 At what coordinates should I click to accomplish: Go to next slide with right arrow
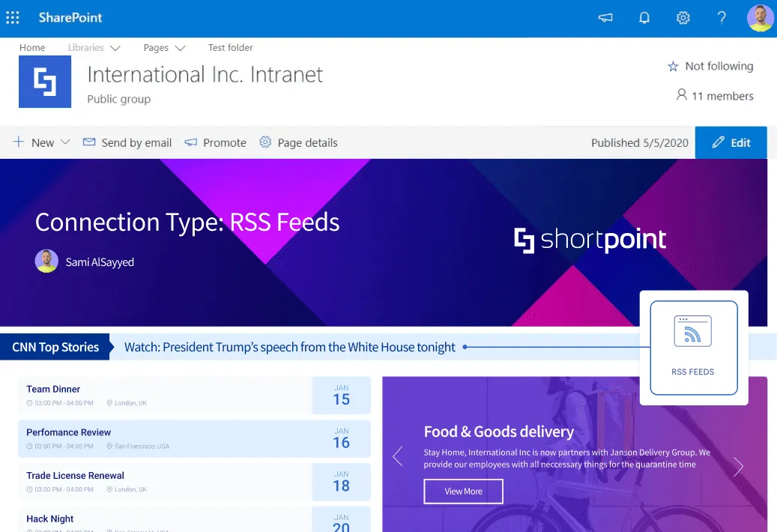738,466
